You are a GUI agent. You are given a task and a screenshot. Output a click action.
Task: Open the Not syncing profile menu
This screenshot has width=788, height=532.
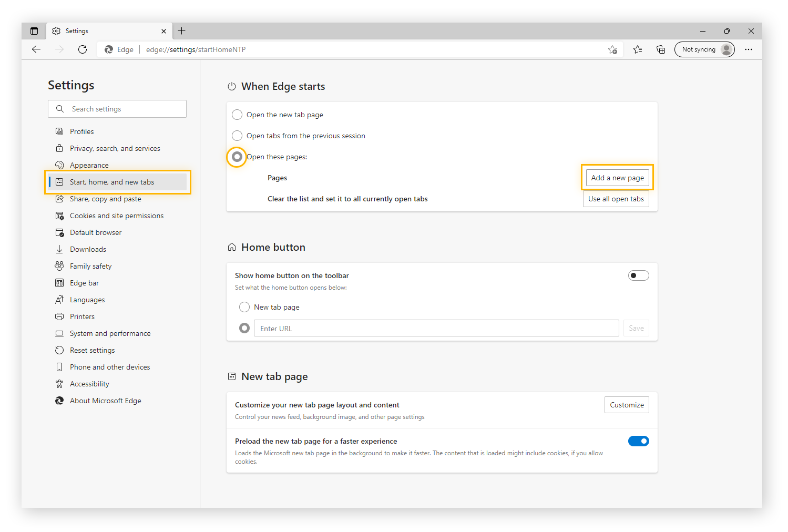tap(704, 49)
